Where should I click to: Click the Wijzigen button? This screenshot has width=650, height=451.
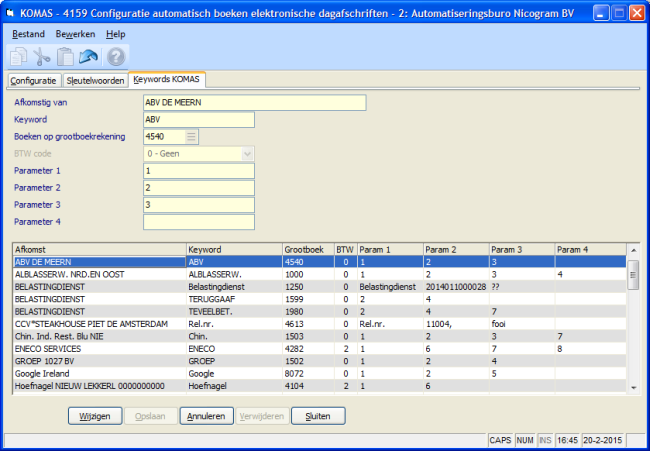(x=95, y=416)
